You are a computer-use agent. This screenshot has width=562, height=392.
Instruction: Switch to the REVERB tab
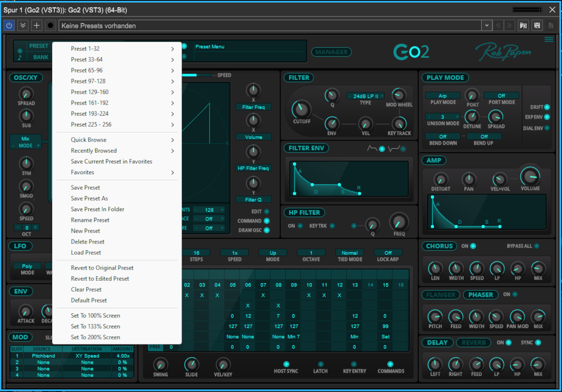click(473, 342)
